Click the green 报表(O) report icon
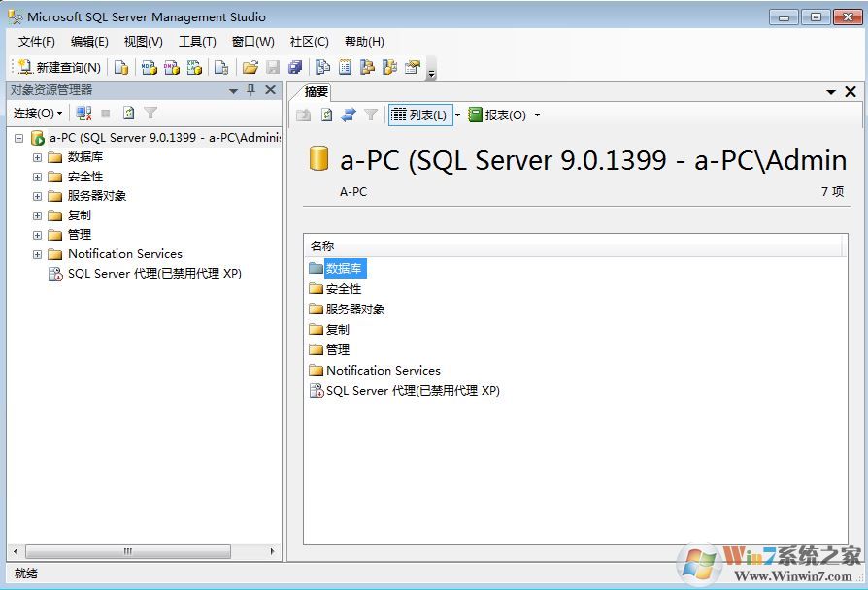868x590 pixels. point(476,115)
